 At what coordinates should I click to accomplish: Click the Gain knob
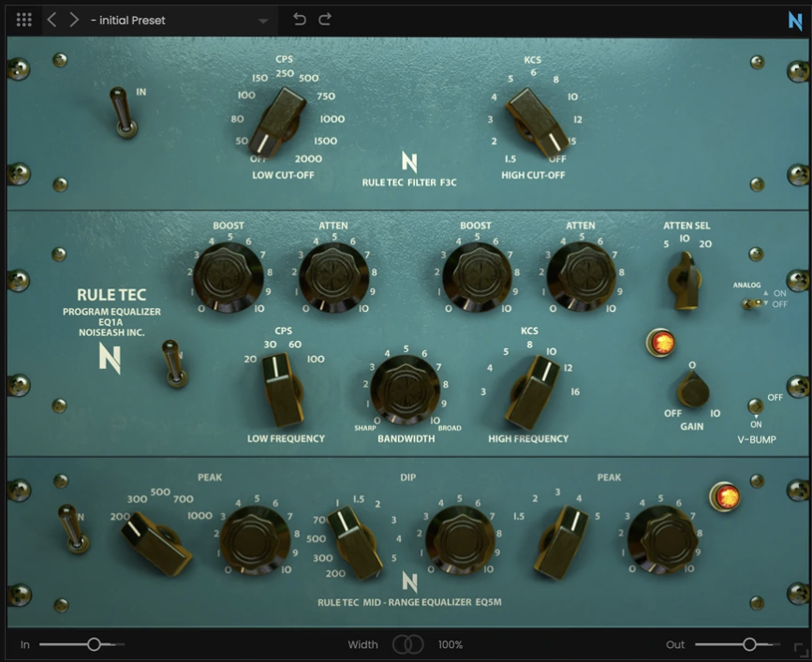(x=693, y=390)
